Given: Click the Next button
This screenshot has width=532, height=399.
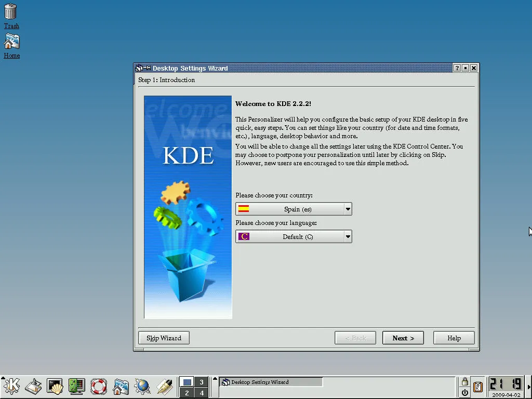Looking at the screenshot, I should click(x=403, y=338).
